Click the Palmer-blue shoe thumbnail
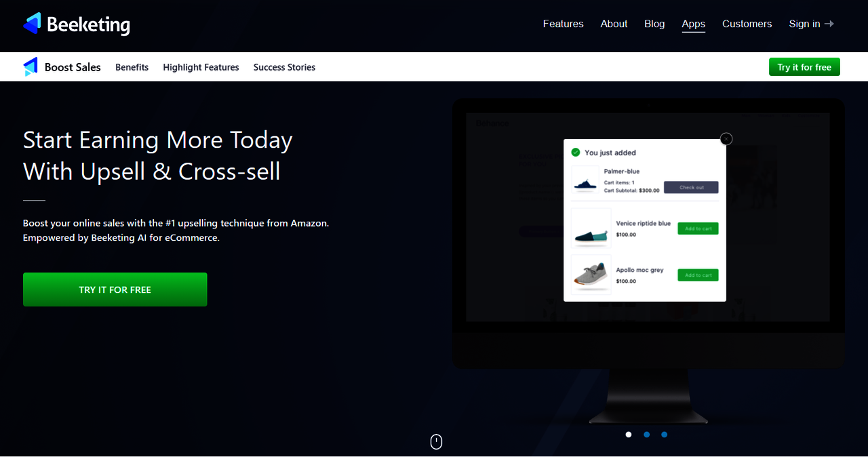This screenshot has height=457, width=868. tap(585, 181)
